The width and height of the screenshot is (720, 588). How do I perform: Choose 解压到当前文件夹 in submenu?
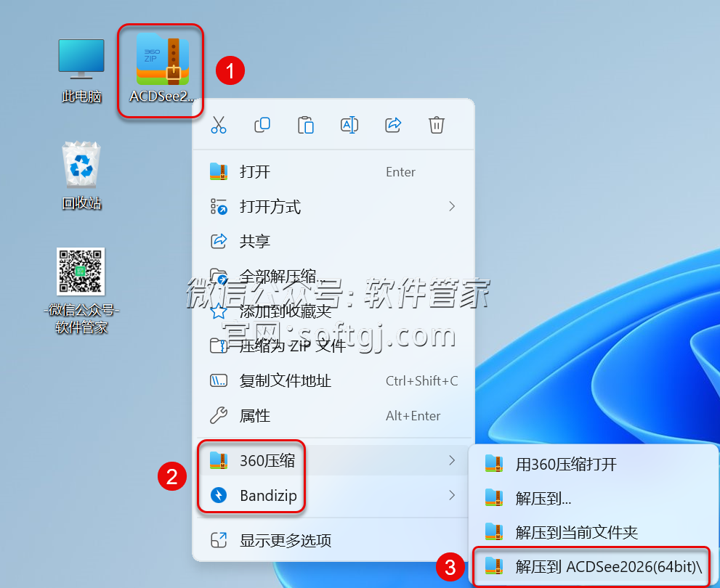click(x=594, y=532)
